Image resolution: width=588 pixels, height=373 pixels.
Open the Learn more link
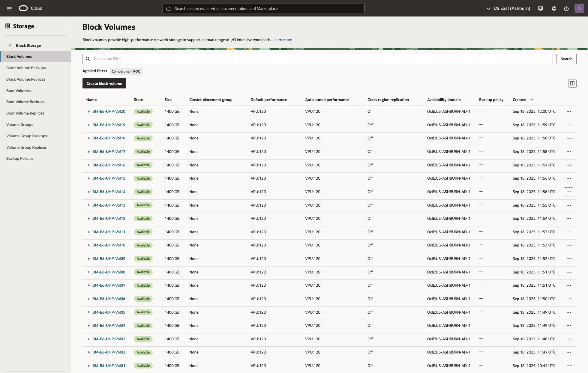282,40
